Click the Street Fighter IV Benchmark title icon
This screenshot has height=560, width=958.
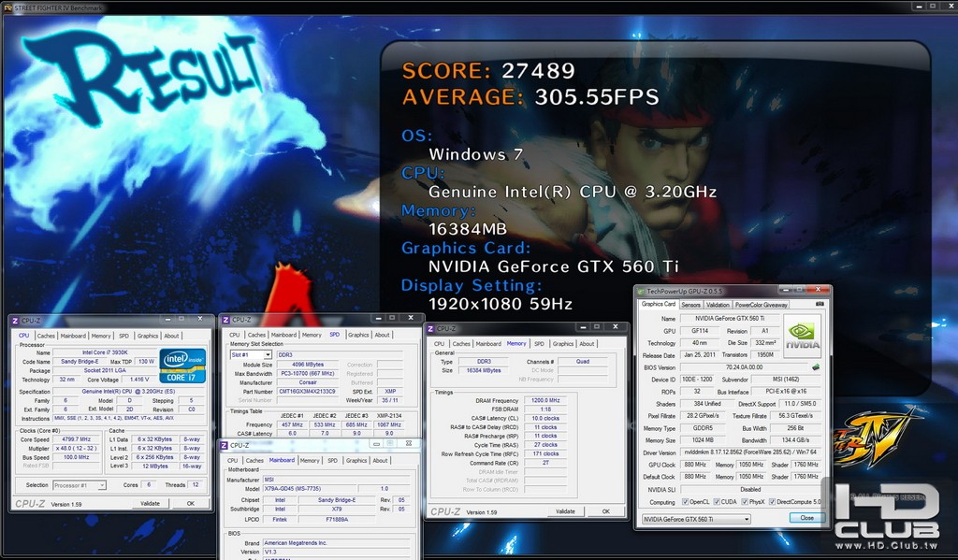click(x=7, y=7)
